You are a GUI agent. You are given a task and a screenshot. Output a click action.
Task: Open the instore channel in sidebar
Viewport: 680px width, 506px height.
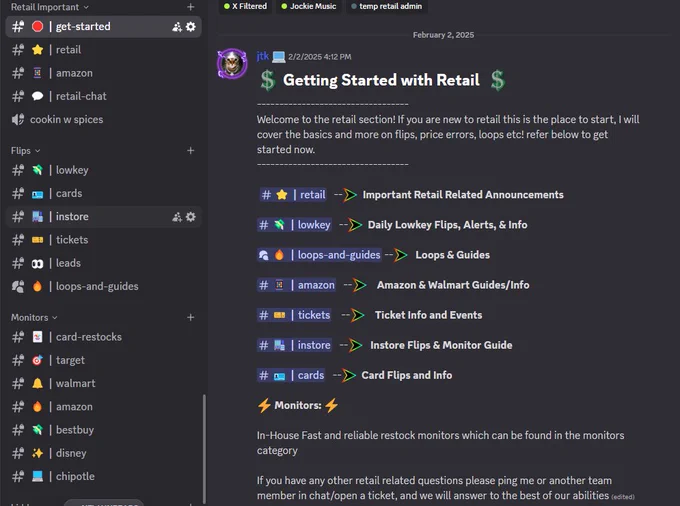pos(103,217)
